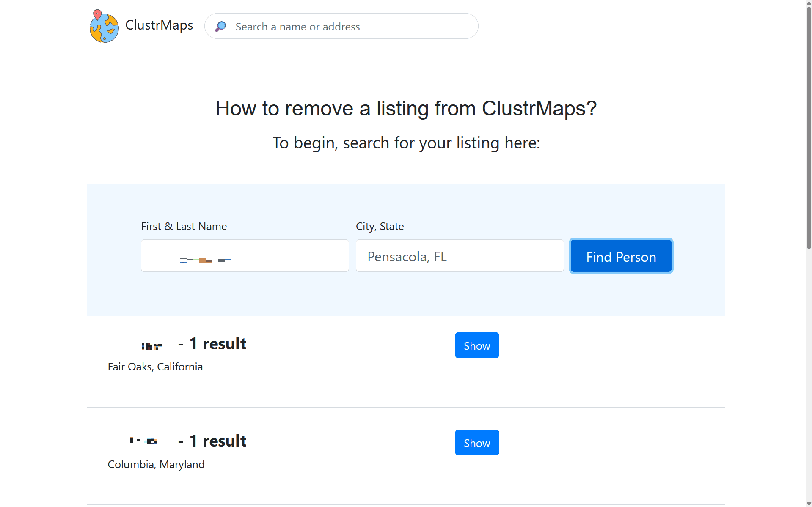Click the second result's name heading

click(144, 441)
